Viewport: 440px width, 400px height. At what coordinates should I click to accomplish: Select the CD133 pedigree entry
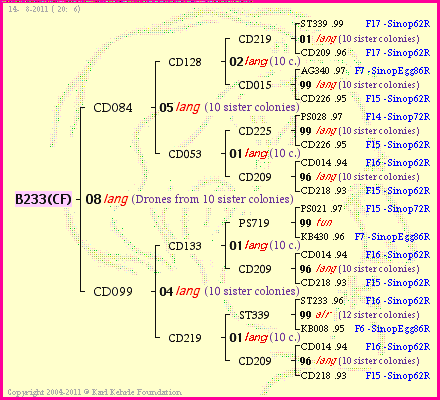click(x=185, y=246)
